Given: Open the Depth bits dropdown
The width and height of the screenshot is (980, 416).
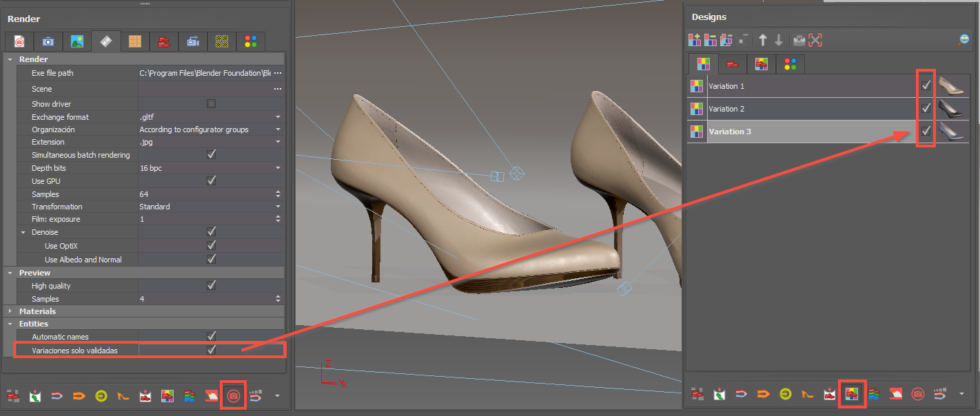Looking at the screenshot, I should pos(278,168).
